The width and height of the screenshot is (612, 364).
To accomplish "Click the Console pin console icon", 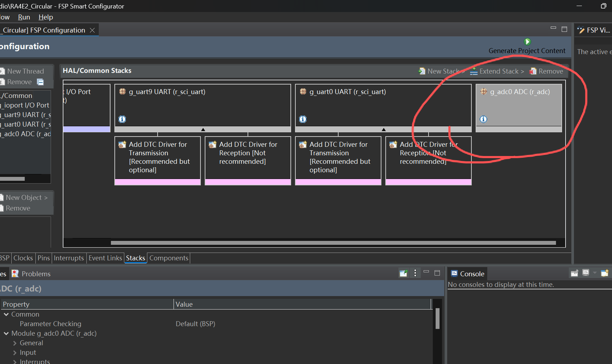I will (x=574, y=273).
